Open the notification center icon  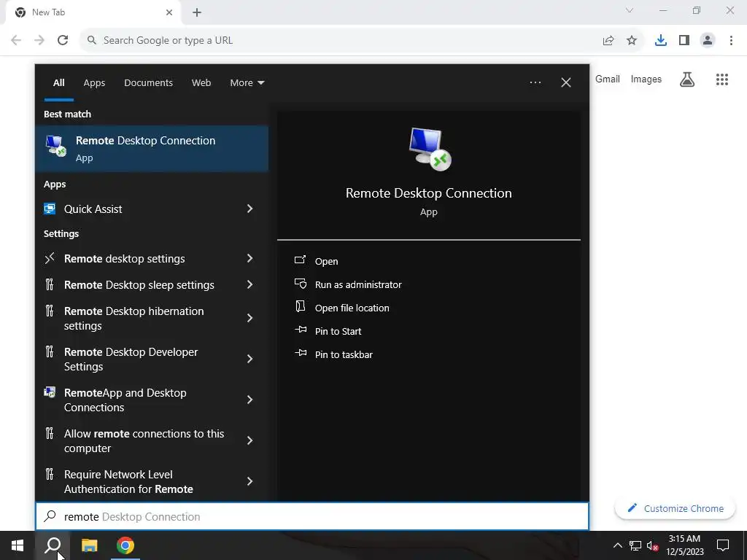(x=723, y=545)
